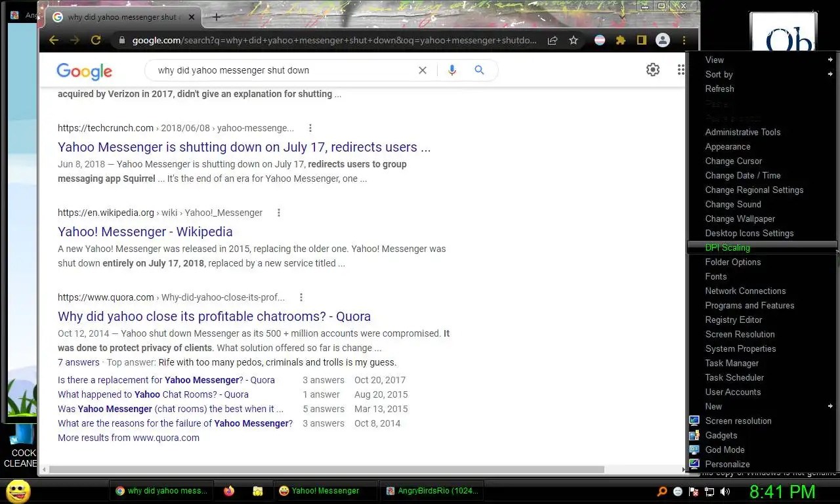
Task: Open the Yahoo! Messenger Wikipedia link
Action: (x=145, y=232)
